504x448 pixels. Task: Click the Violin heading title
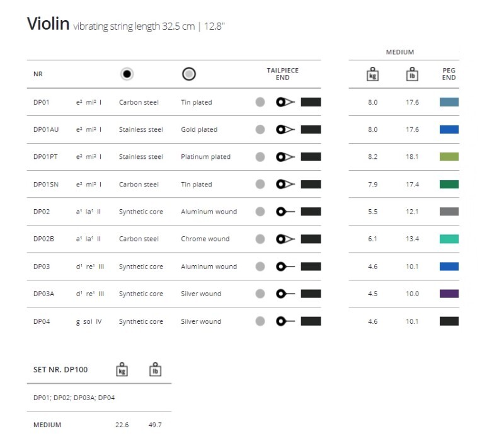[47, 25]
